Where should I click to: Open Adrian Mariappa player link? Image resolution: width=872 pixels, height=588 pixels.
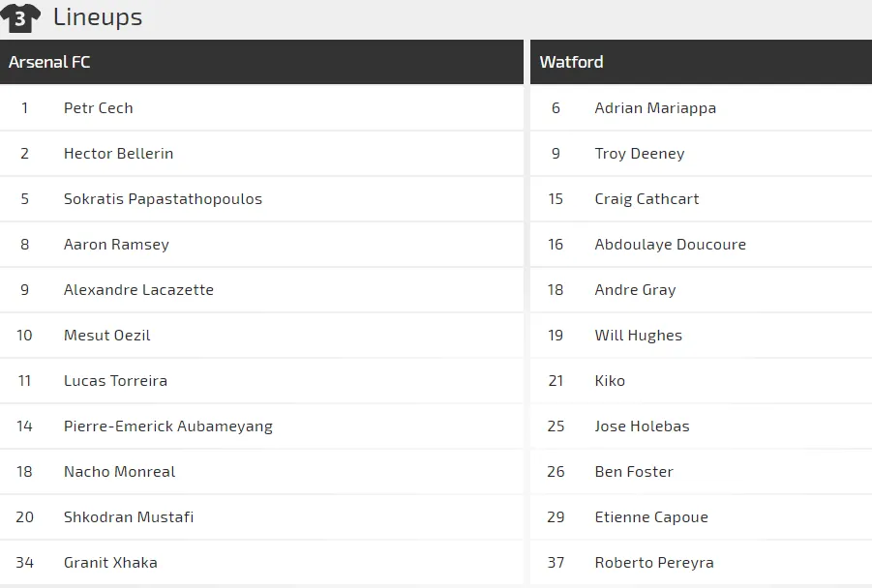coord(655,108)
